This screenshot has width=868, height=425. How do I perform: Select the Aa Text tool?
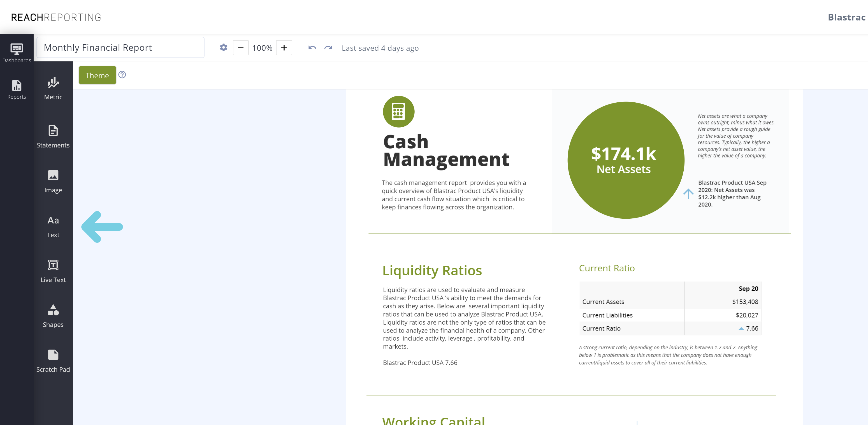(53, 226)
